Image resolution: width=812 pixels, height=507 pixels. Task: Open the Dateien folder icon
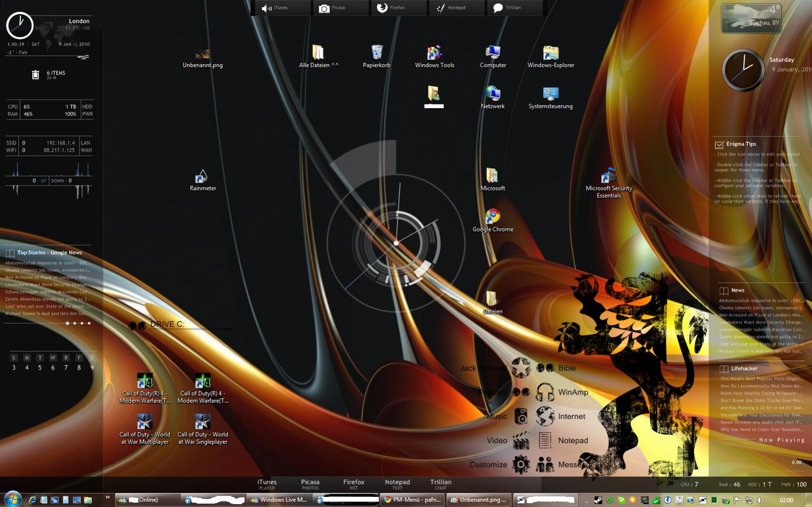492,303
